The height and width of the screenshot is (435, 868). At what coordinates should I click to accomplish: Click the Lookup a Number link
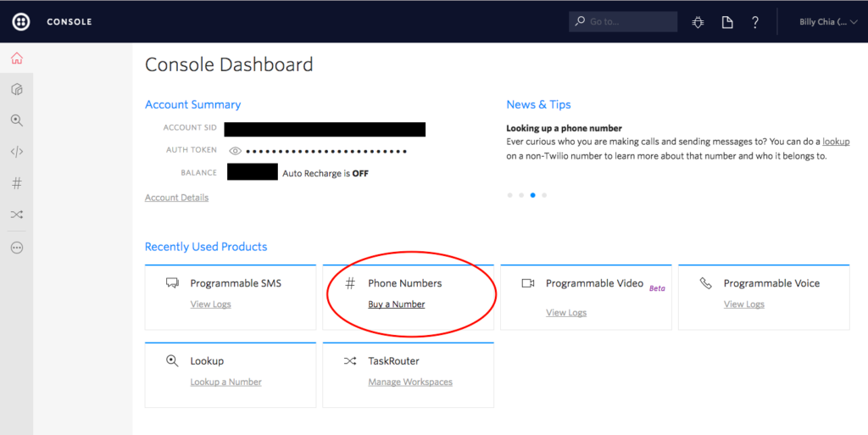point(225,382)
